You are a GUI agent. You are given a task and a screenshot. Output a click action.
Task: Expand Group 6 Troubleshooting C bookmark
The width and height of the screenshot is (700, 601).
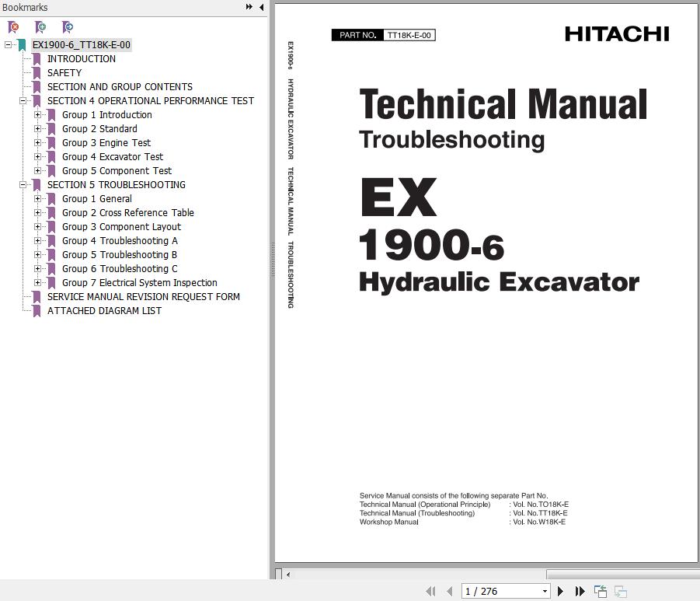coord(37,269)
